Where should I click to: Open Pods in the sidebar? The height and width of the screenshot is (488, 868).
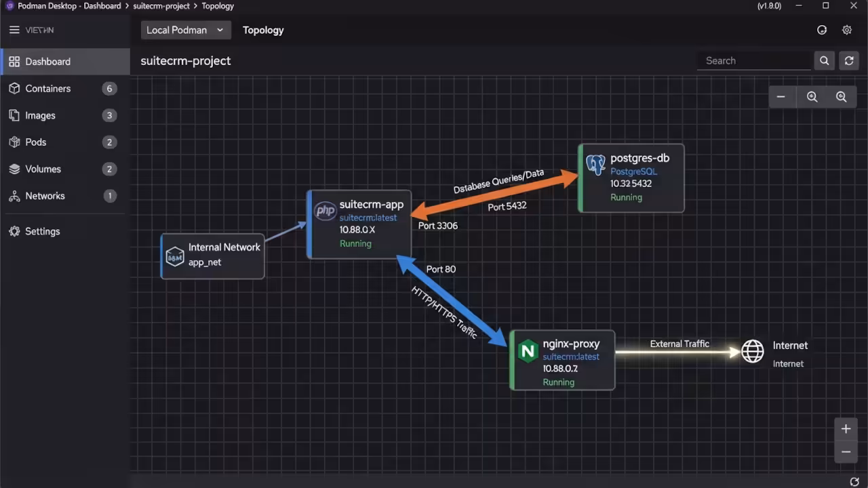click(65, 142)
